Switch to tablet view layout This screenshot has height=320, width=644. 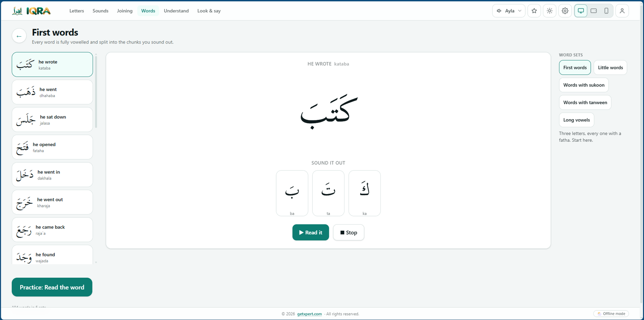coord(594,11)
